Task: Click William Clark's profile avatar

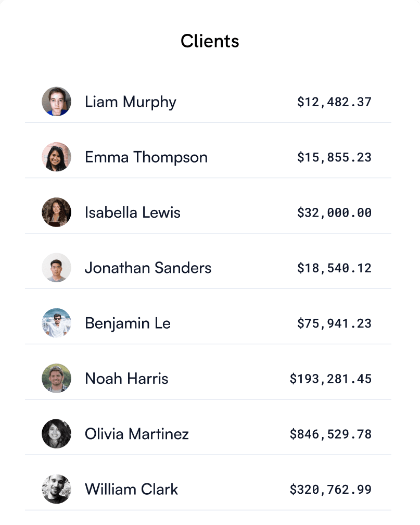Action: (x=56, y=489)
